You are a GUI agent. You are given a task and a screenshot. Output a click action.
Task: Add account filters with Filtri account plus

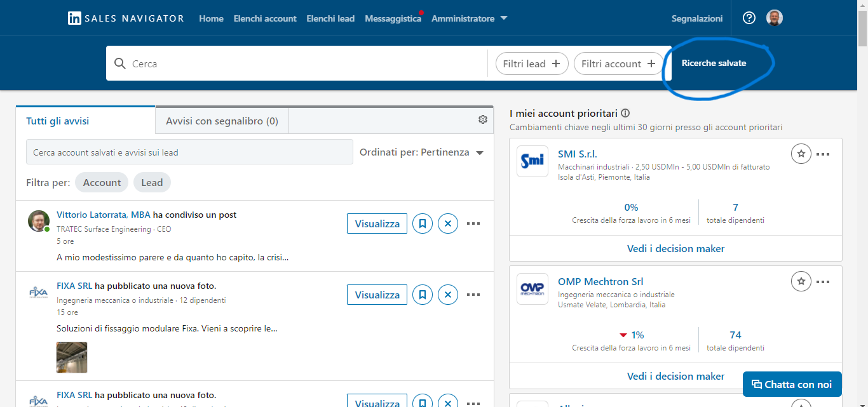click(x=618, y=63)
